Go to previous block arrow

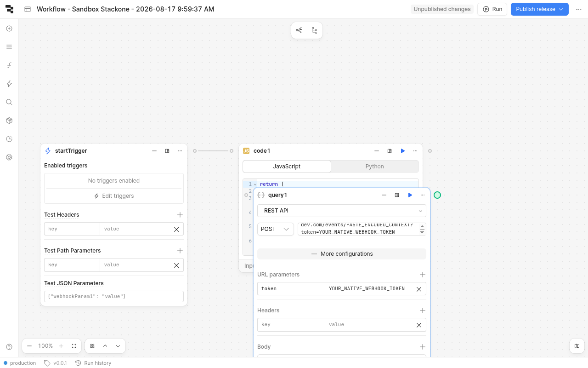105,346
